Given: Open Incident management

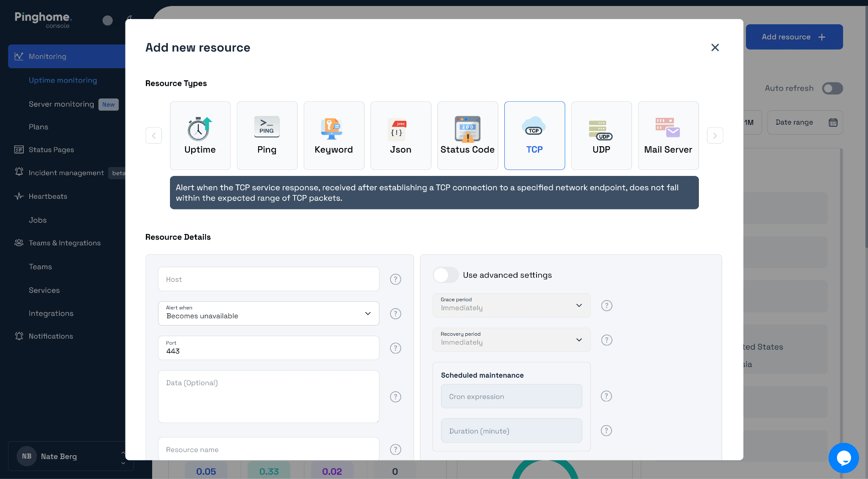Looking at the screenshot, I should (x=66, y=173).
